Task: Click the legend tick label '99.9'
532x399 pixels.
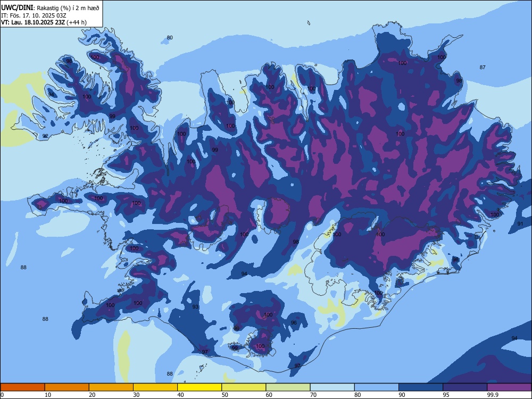Action: click(x=492, y=395)
